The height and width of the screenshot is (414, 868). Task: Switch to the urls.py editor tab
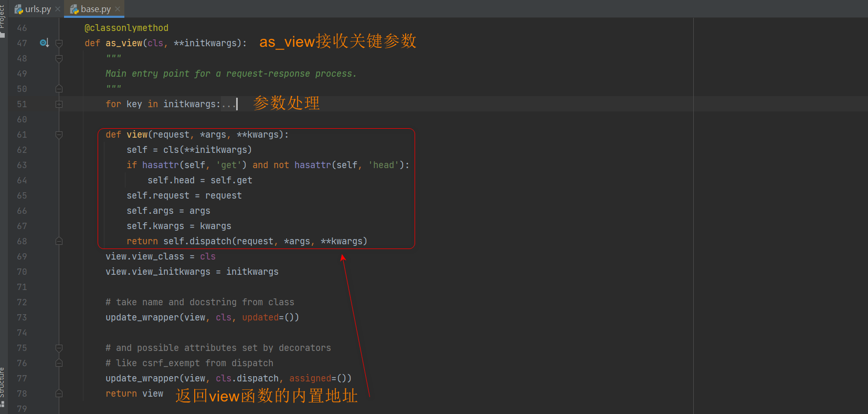33,9
